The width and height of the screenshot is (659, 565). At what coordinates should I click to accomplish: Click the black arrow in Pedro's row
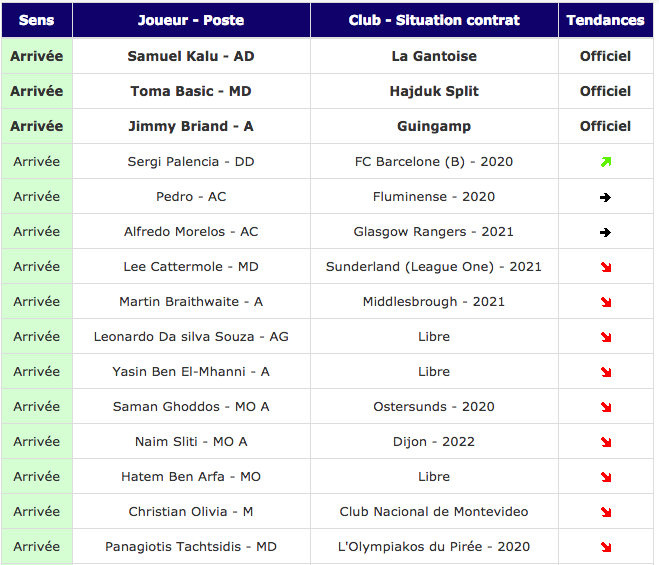click(x=606, y=197)
